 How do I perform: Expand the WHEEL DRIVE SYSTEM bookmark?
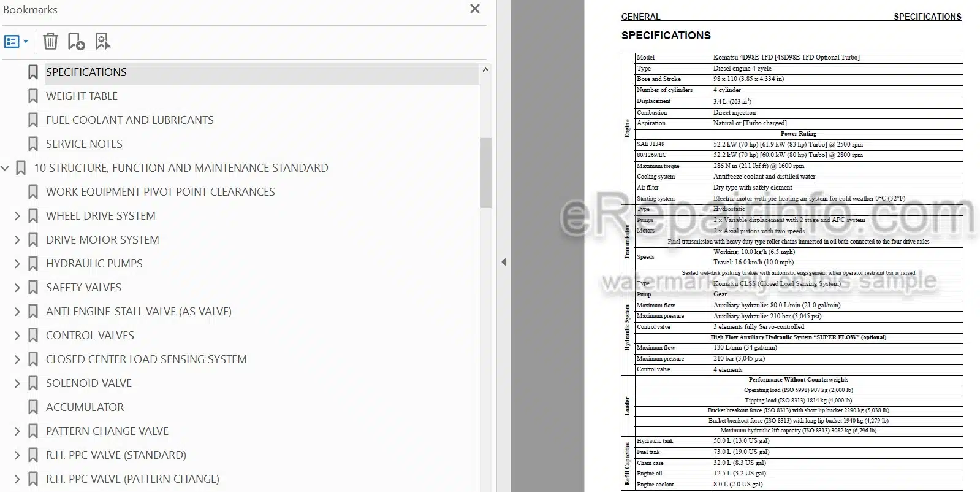(x=17, y=216)
